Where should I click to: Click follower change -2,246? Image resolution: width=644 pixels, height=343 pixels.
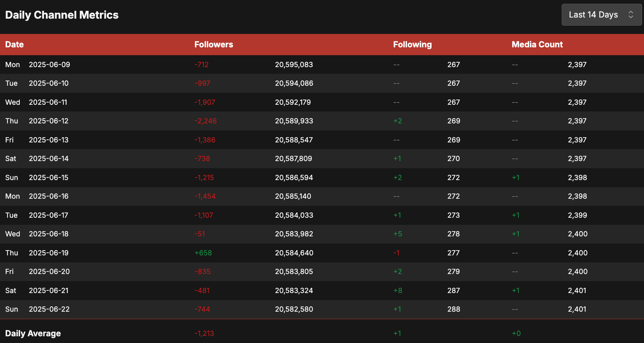coord(206,121)
